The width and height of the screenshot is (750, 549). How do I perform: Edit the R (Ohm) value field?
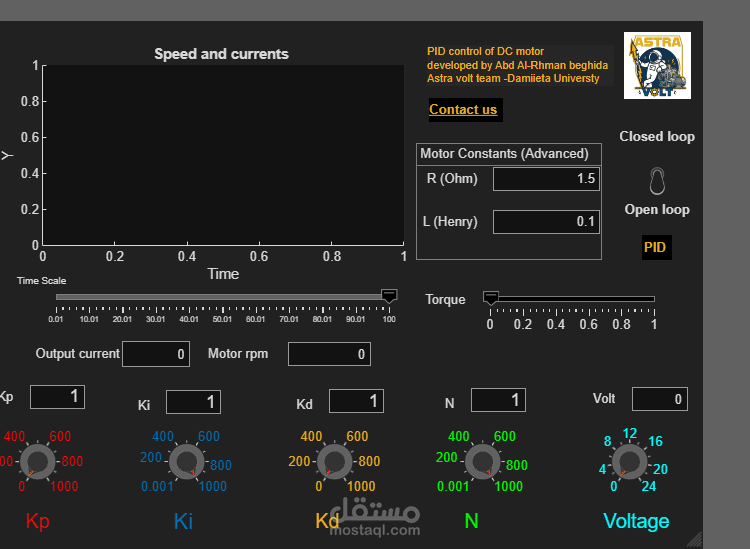pos(546,179)
